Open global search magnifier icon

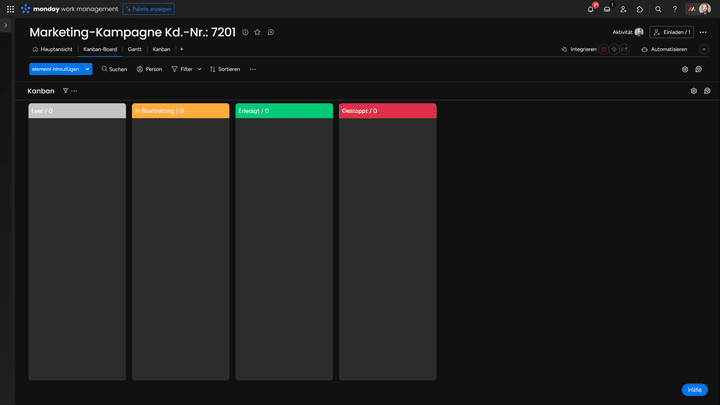click(x=658, y=9)
